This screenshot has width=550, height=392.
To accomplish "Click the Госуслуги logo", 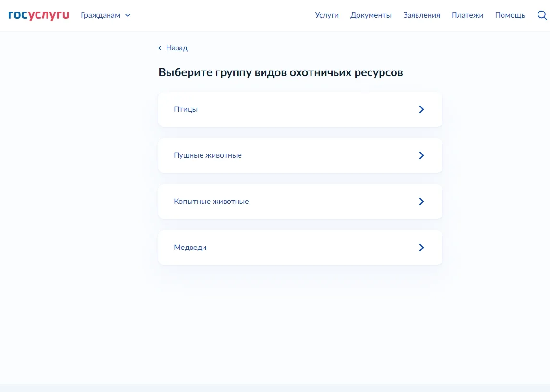I will 39,15.
